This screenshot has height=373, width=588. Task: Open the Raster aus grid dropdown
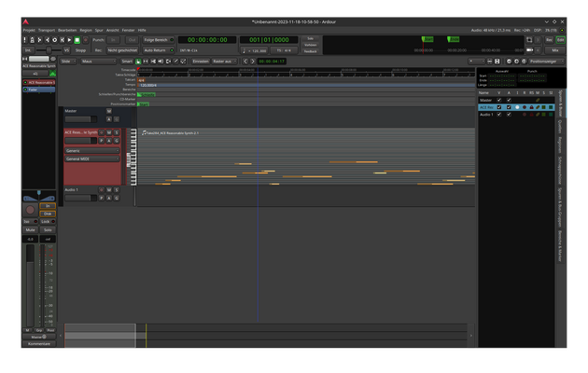(x=225, y=61)
